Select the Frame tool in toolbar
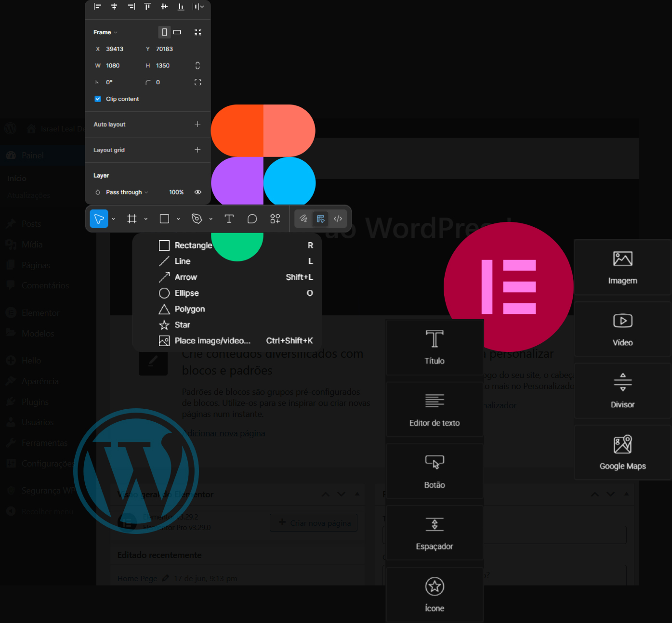672x623 pixels. [x=132, y=219]
